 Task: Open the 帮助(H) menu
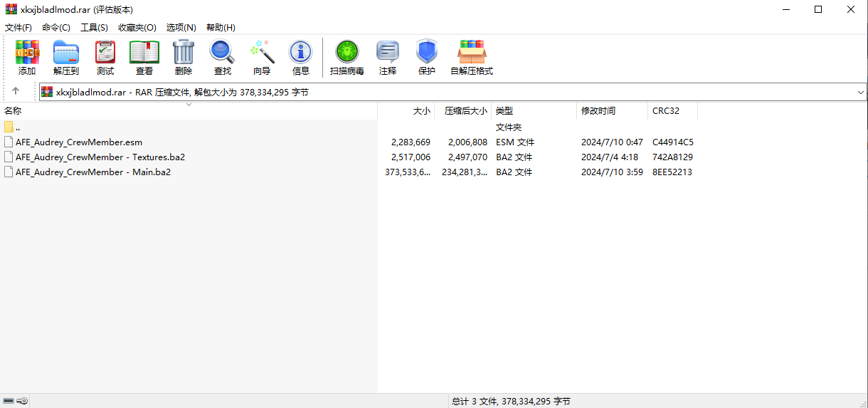coord(221,28)
